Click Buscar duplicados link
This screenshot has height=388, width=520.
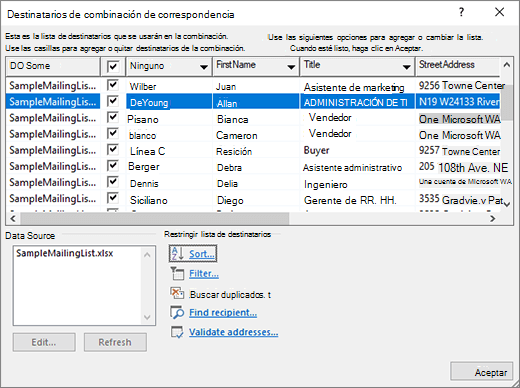[x=230, y=295]
